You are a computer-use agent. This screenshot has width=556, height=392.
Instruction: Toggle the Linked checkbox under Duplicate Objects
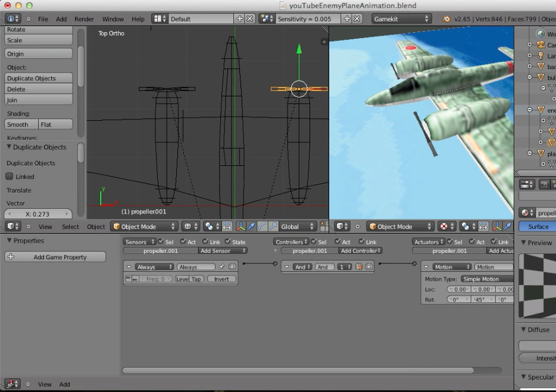(x=10, y=177)
